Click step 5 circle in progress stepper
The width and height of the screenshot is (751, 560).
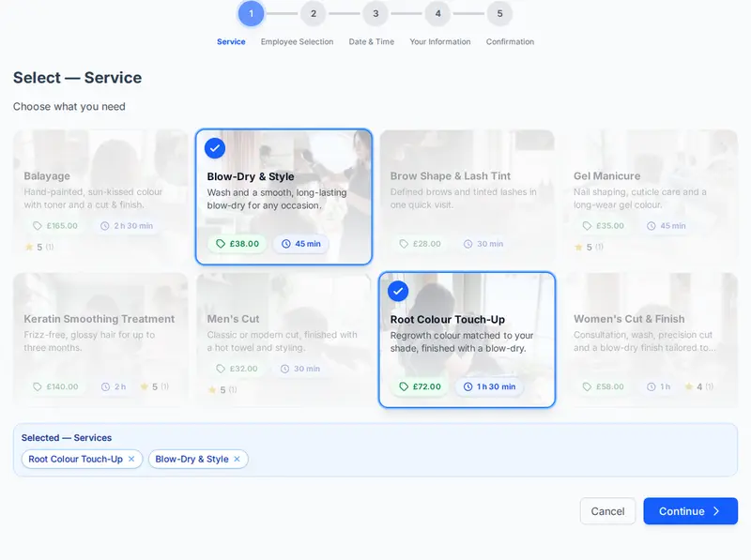(x=499, y=13)
